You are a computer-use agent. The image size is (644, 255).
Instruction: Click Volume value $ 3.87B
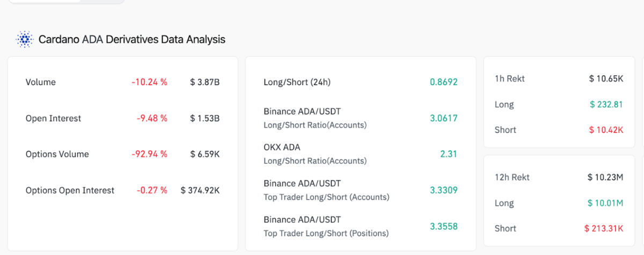click(205, 82)
